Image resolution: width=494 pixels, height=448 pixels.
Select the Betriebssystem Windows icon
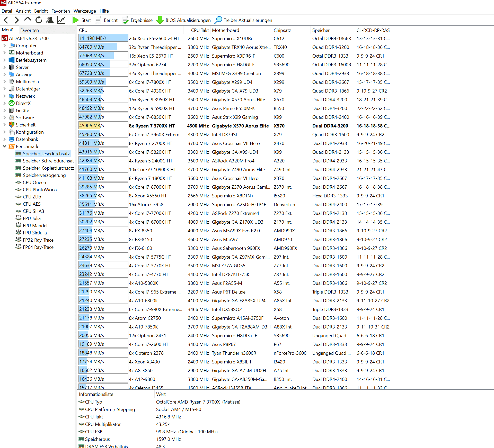(12, 60)
